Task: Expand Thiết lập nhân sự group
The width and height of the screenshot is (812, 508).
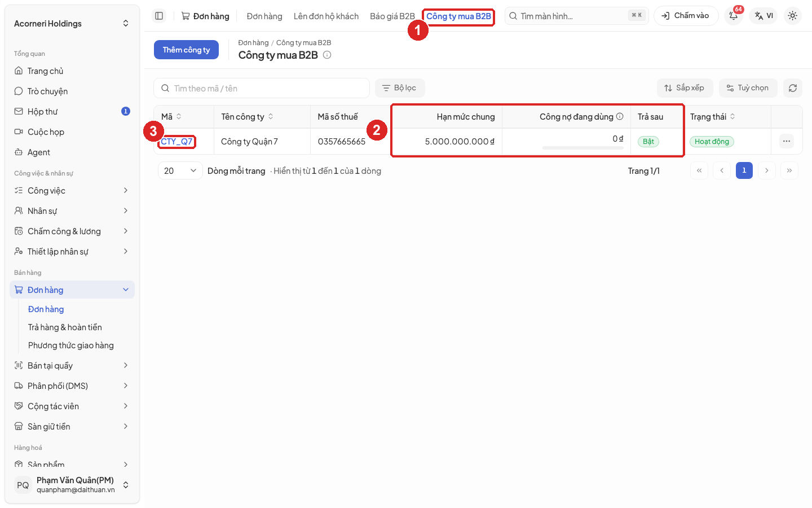Action: [72, 252]
